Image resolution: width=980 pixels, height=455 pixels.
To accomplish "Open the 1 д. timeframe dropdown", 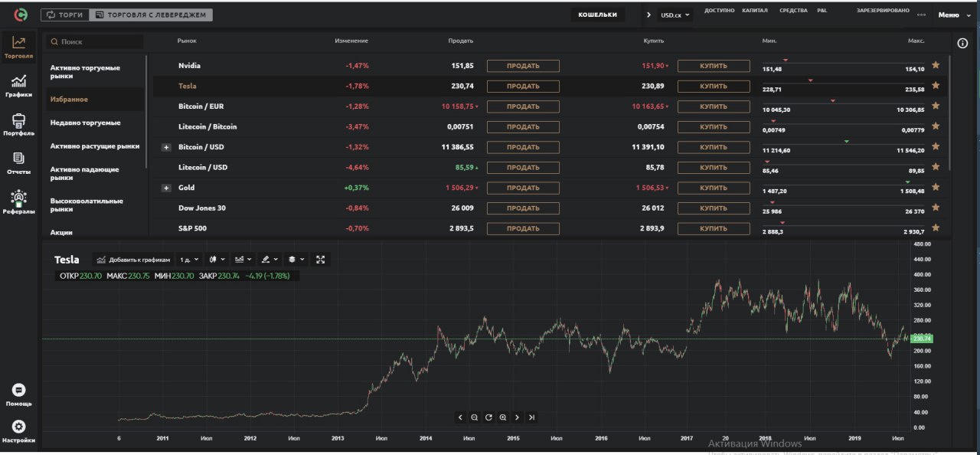I will point(189,260).
